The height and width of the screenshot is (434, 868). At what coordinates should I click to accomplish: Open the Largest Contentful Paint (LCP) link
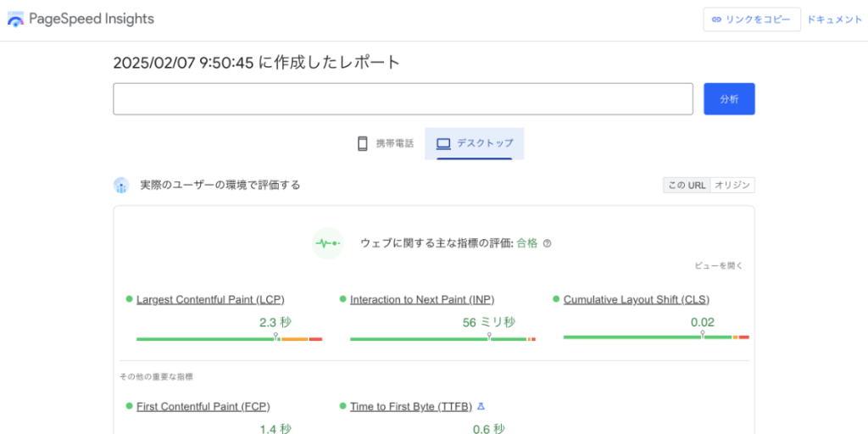tap(210, 299)
